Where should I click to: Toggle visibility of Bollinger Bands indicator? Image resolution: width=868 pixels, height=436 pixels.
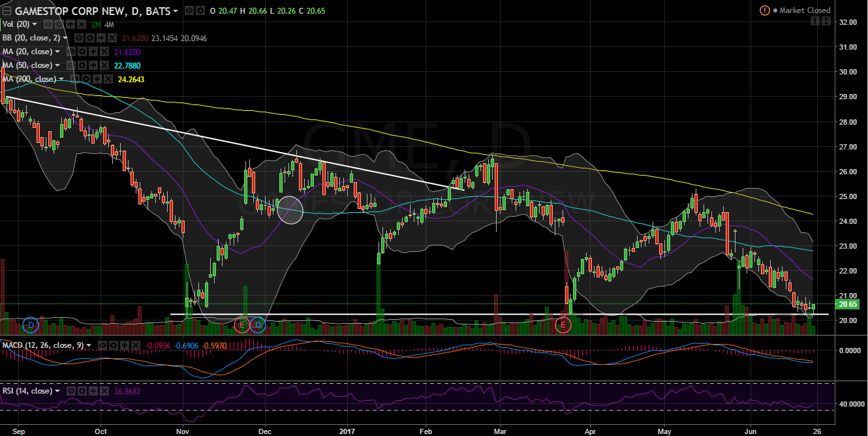pyautogui.click(x=80, y=38)
